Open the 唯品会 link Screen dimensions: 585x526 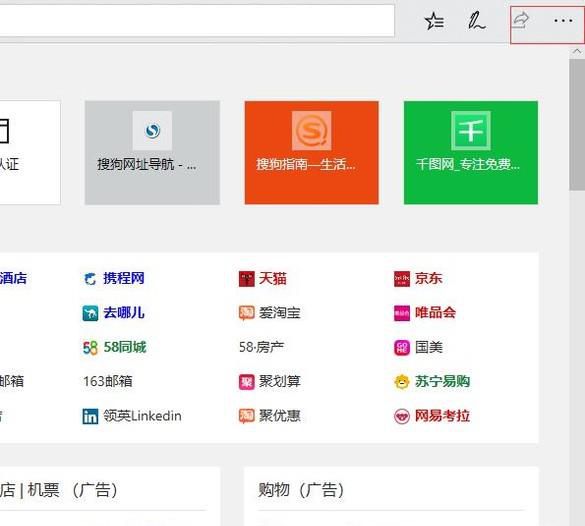click(x=436, y=313)
